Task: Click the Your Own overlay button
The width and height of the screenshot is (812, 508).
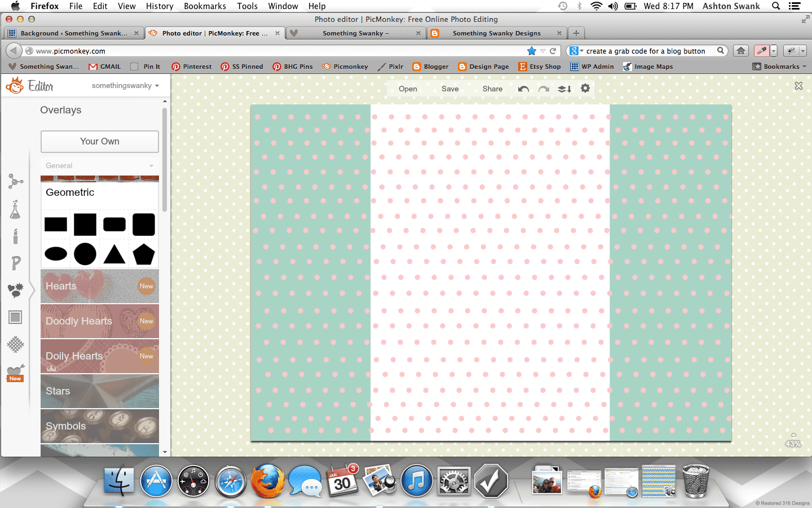Action: [x=99, y=142]
